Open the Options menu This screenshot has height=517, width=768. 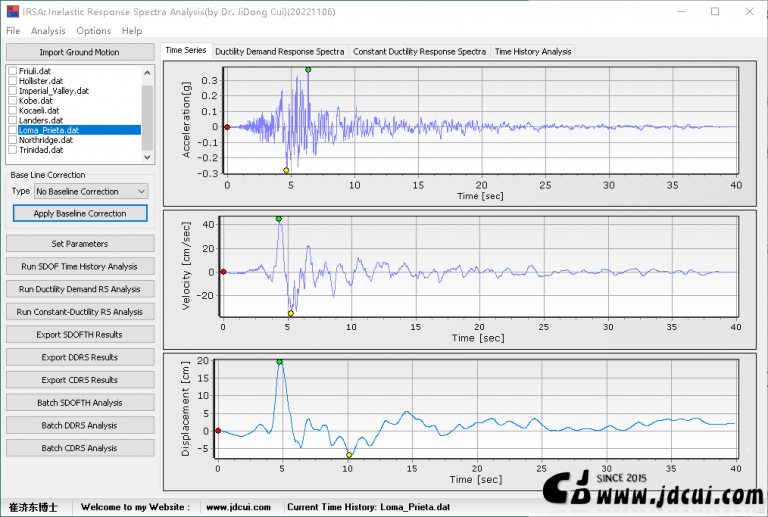pyautogui.click(x=94, y=31)
